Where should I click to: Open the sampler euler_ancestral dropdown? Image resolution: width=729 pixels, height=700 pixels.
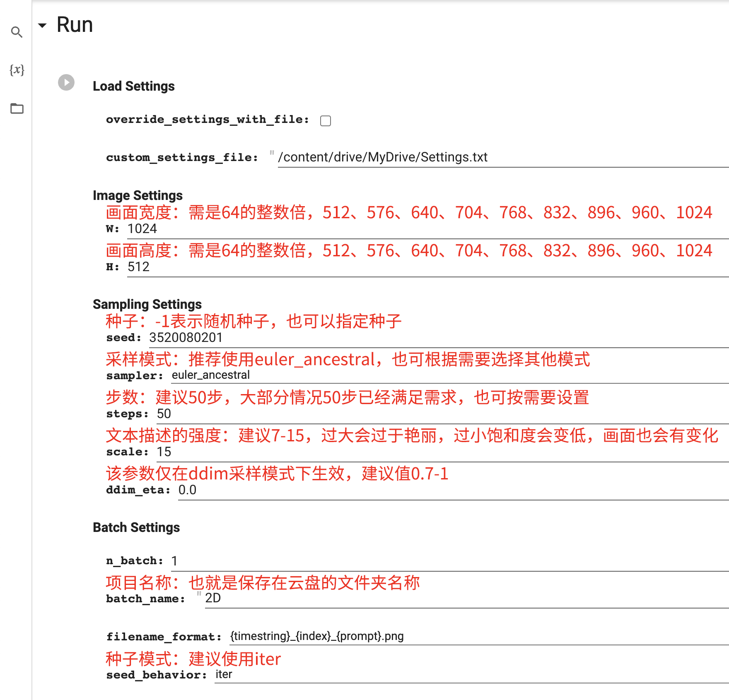click(x=450, y=375)
